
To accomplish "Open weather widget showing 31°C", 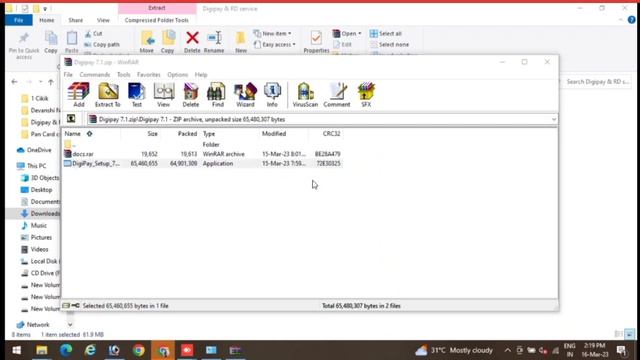I will pos(454,350).
